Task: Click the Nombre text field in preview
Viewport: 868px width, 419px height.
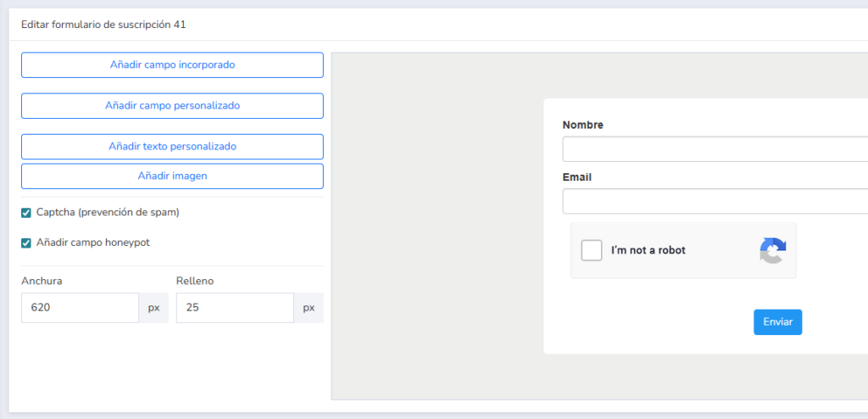Action: point(715,149)
